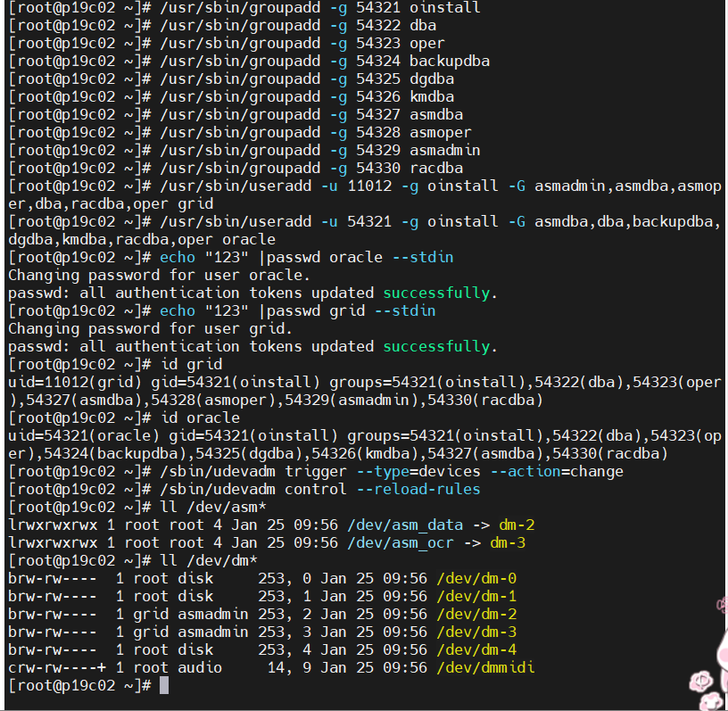
Task: Click the 'uid=54321(oracle)' output line
Action: tap(365, 444)
